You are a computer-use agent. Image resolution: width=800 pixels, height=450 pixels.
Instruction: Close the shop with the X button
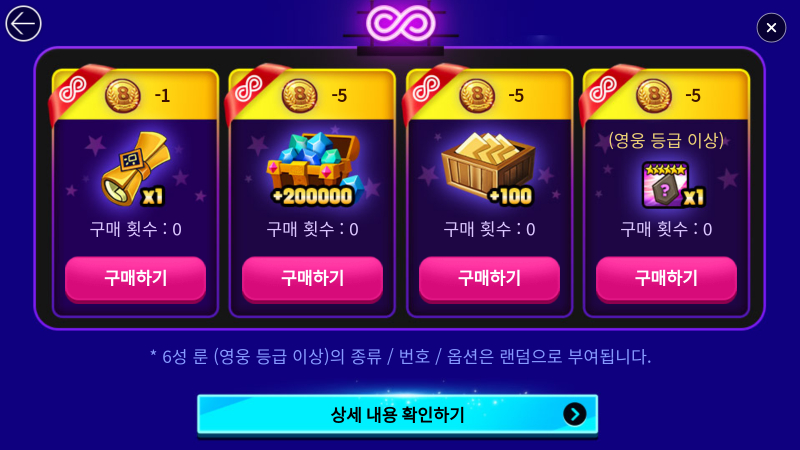pos(771,28)
